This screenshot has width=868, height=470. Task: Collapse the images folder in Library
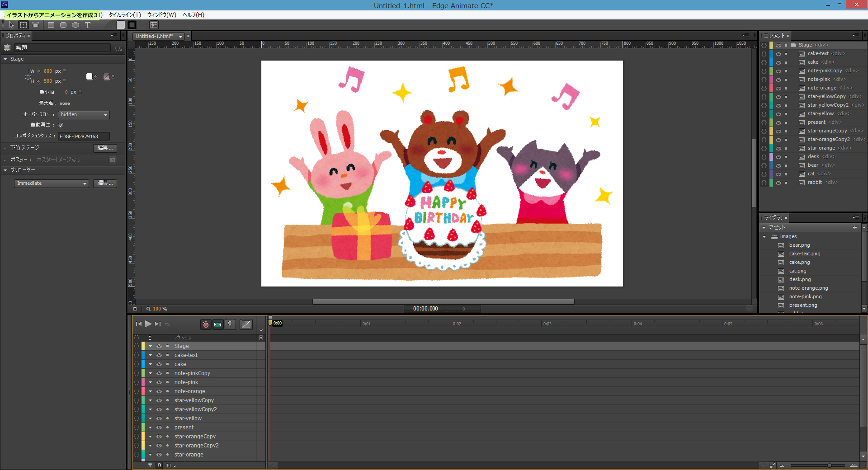tap(764, 237)
